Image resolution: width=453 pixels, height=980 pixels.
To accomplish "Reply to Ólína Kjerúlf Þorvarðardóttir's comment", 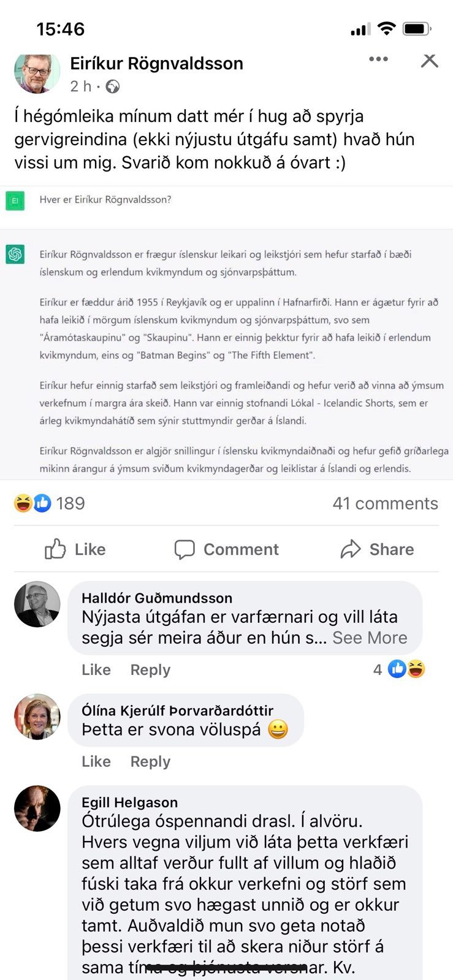I will [x=150, y=762].
